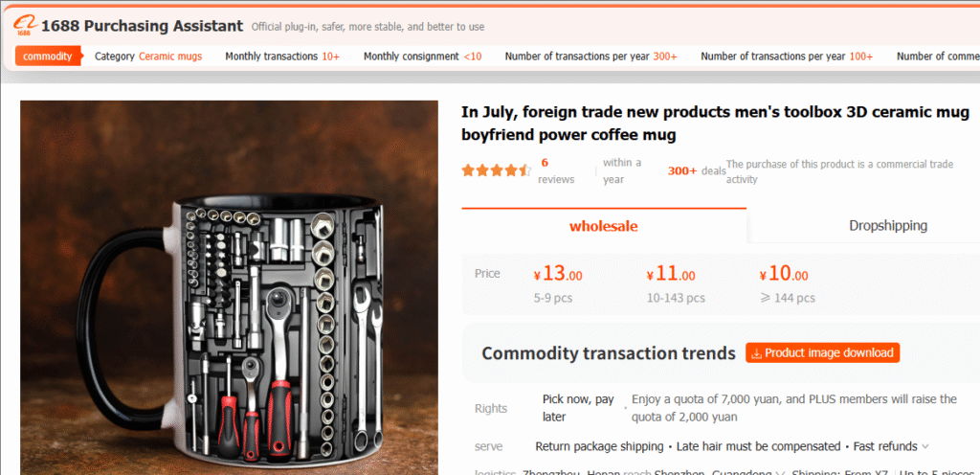Click the download icon in Product image download
980x475 pixels.
[756, 353]
